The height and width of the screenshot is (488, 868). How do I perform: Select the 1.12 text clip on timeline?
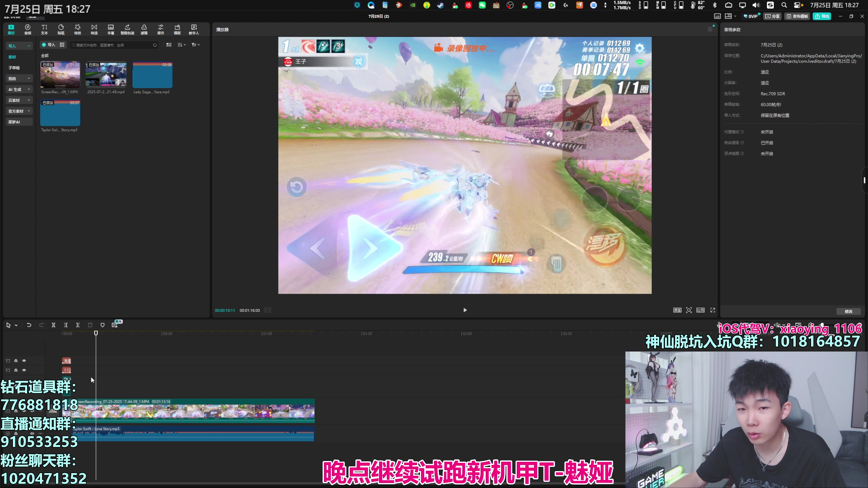click(66, 370)
